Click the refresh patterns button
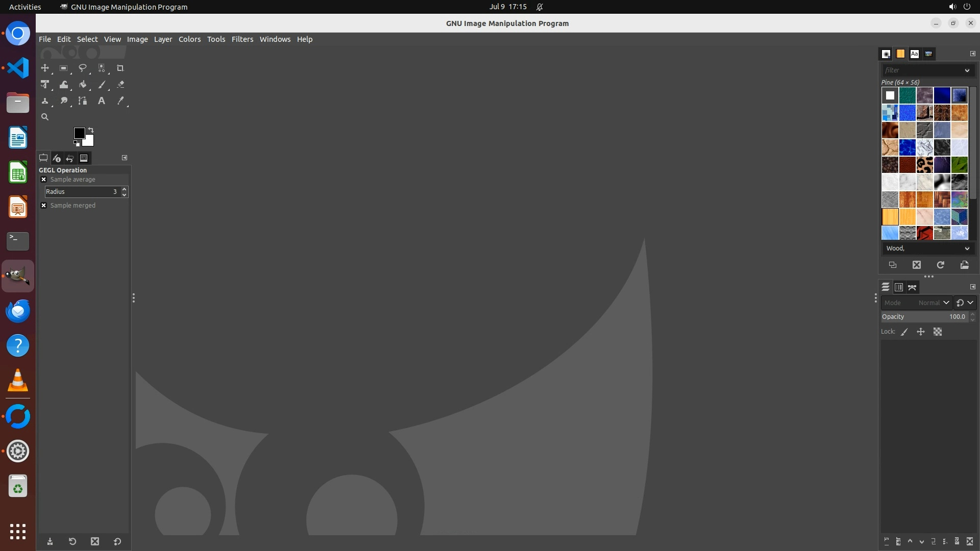Image resolution: width=980 pixels, height=551 pixels. tap(940, 265)
